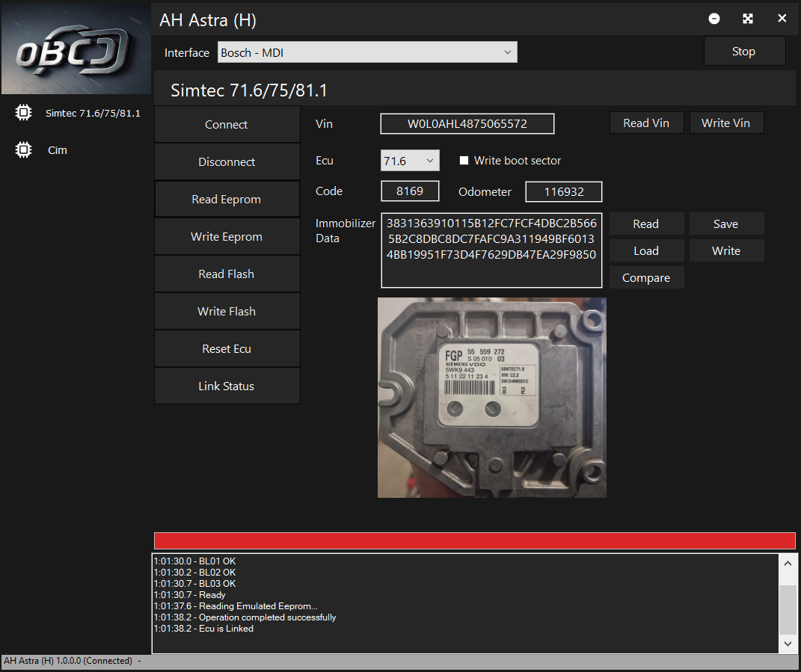This screenshot has width=801, height=672.
Task: Select Simtec 71.6/75/81.1 in the sidebar
Action: coord(93,114)
